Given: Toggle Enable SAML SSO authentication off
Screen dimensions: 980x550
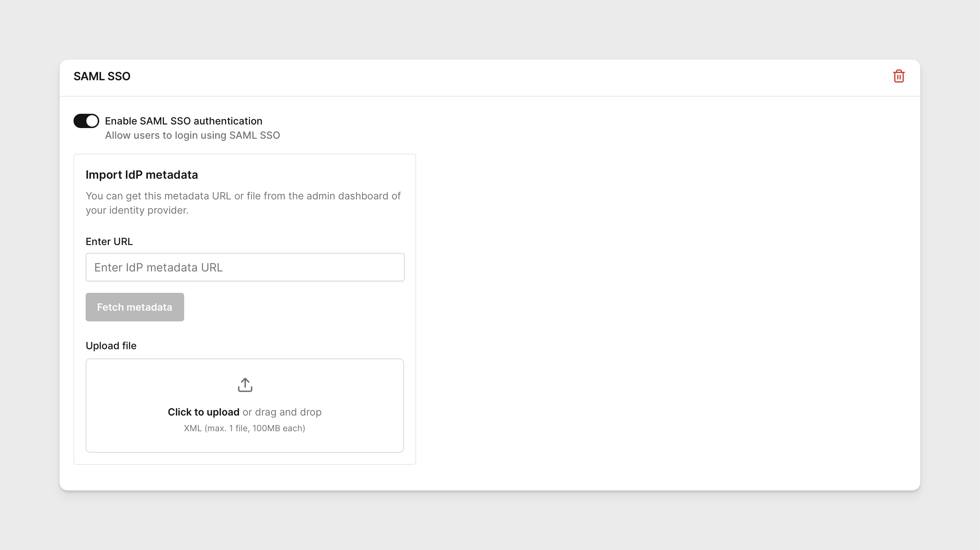Looking at the screenshot, I should click(86, 121).
